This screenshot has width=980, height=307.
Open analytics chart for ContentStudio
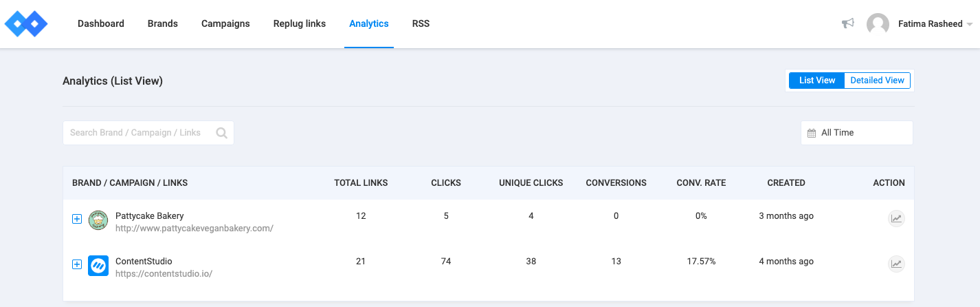[896, 264]
